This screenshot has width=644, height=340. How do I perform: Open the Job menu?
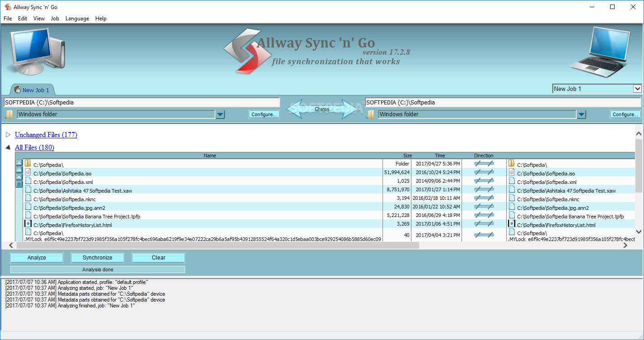(x=55, y=19)
